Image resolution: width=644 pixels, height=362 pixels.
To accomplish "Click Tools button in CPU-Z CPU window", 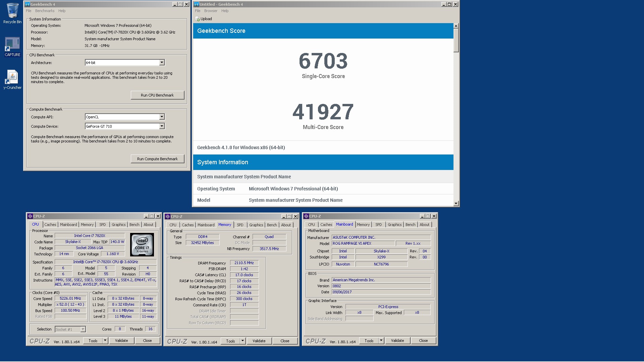I will point(93,341).
